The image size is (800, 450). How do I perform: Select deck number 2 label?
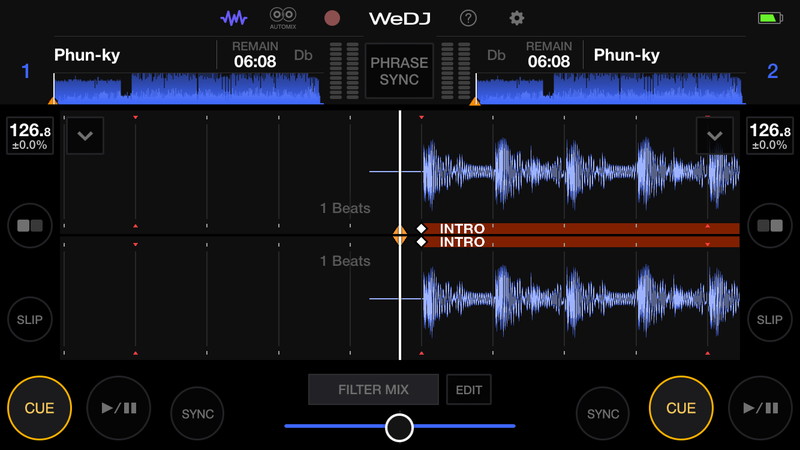(772, 71)
